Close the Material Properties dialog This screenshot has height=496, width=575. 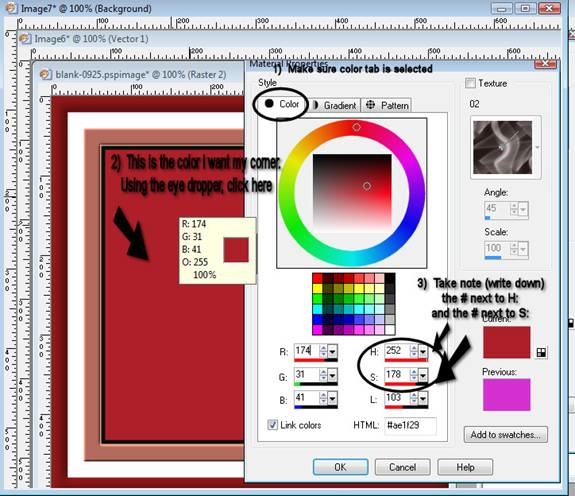[x=545, y=64]
